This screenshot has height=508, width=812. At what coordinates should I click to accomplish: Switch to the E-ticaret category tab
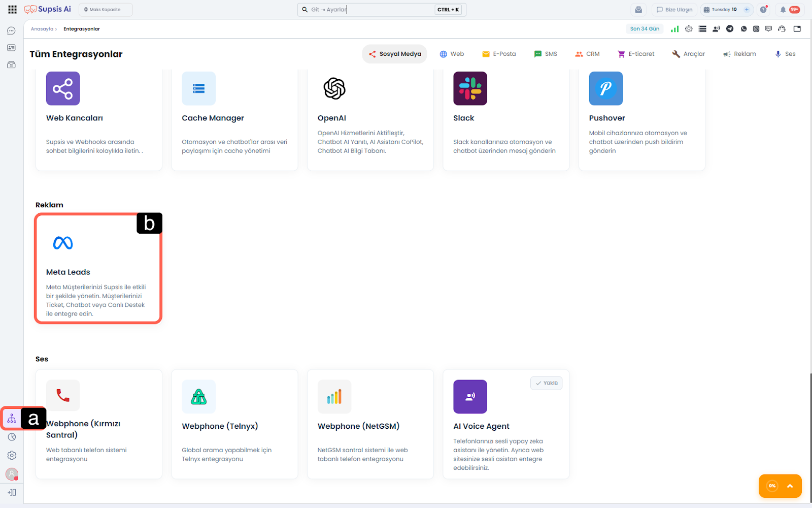pyautogui.click(x=636, y=54)
